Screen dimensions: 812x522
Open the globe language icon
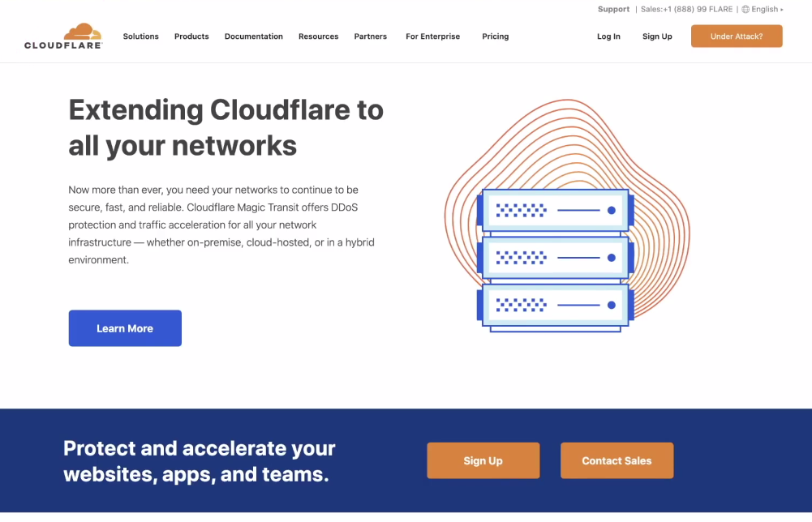coord(745,9)
